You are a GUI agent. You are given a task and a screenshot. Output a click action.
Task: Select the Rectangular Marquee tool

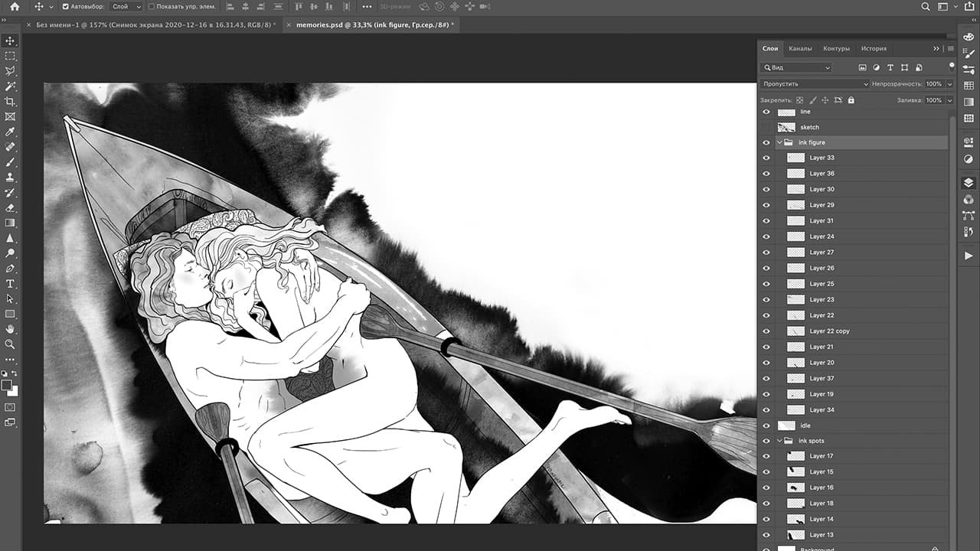pyautogui.click(x=10, y=57)
